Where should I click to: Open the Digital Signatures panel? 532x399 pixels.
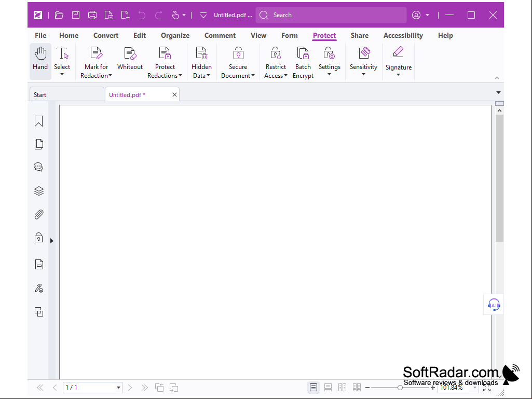(39, 288)
